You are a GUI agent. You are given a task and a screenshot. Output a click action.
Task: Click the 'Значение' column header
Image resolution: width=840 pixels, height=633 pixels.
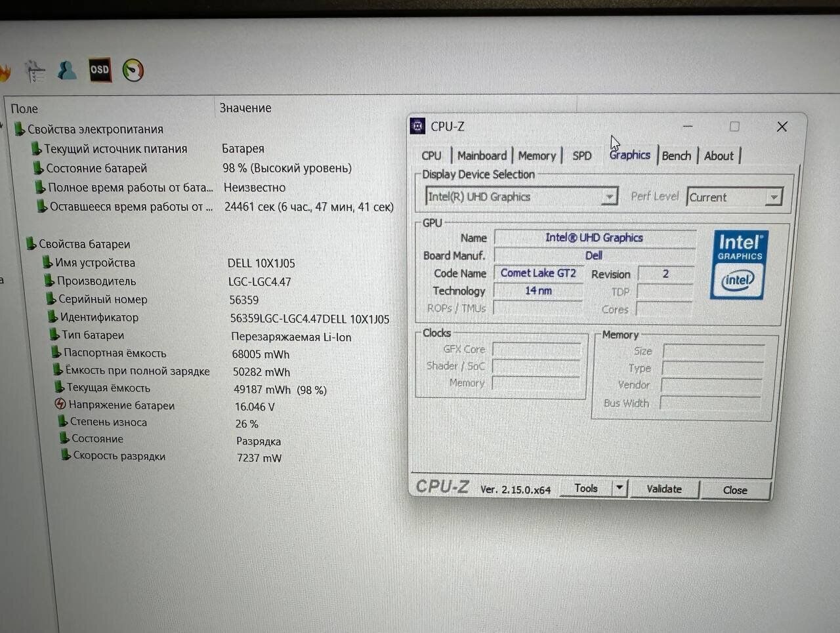coord(245,108)
